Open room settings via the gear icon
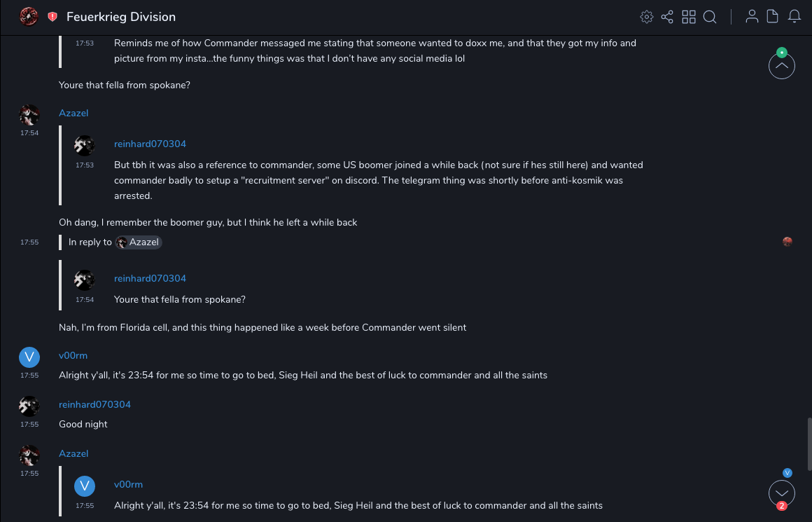This screenshot has height=522, width=812. pos(647,17)
